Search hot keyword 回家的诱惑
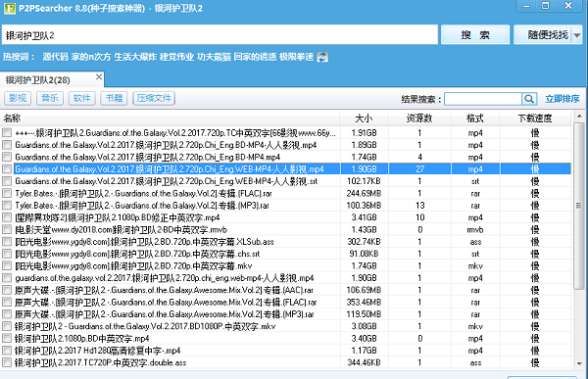Image resolution: width=588 pixels, height=379 pixels. click(x=255, y=57)
